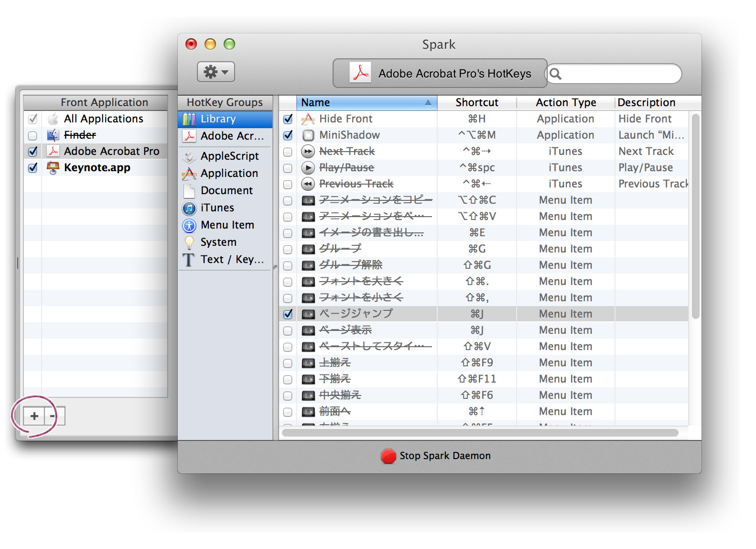
Task: Click the ⇧⌘F11 shortcut cell
Action: [477, 379]
